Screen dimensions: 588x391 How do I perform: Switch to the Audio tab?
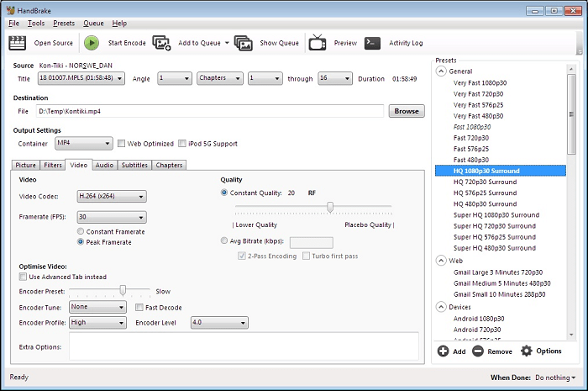click(x=104, y=165)
